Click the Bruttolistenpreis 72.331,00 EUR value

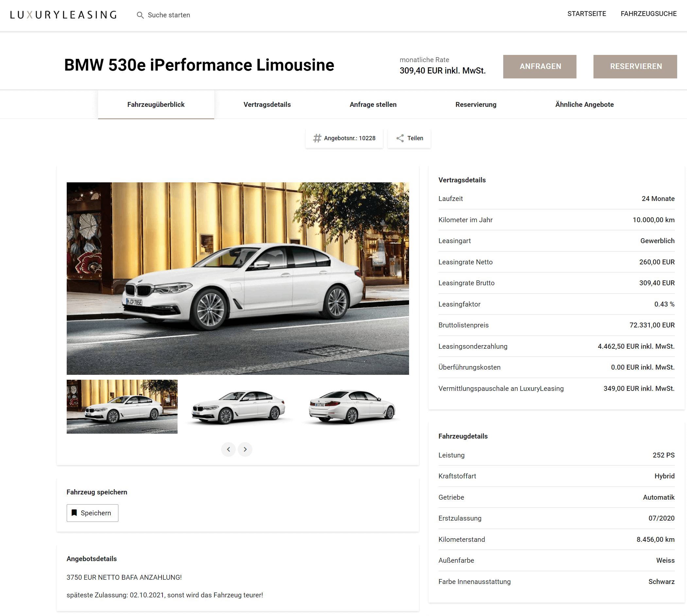[x=652, y=325]
